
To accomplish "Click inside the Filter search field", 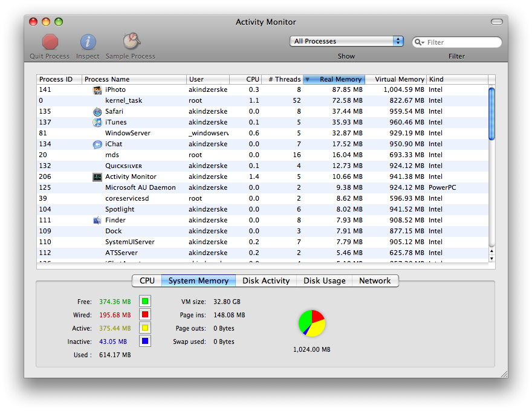I will pos(456,42).
